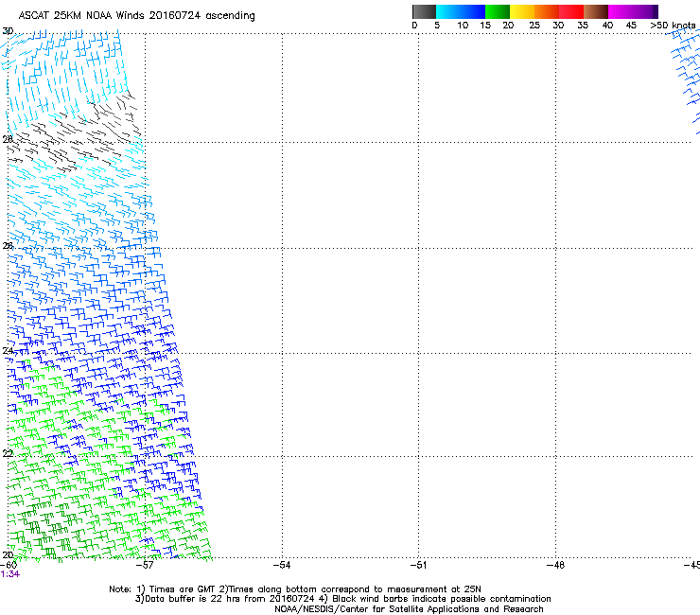
Task: Click the note 'Black wind barbs indicate possible contamination'
Action: 441,599
